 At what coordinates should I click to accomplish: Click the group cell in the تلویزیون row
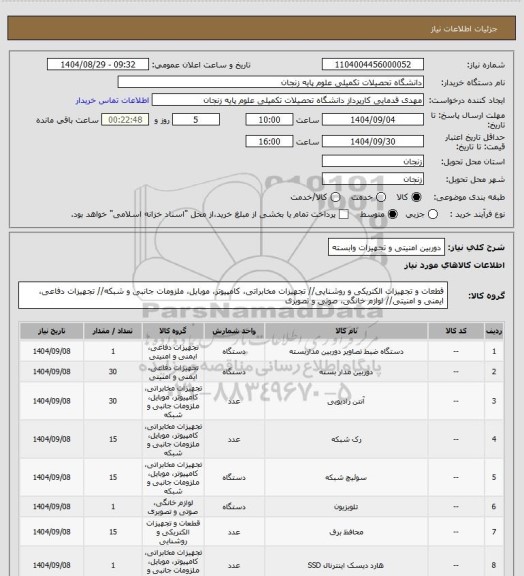pyautogui.click(x=173, y=507)
